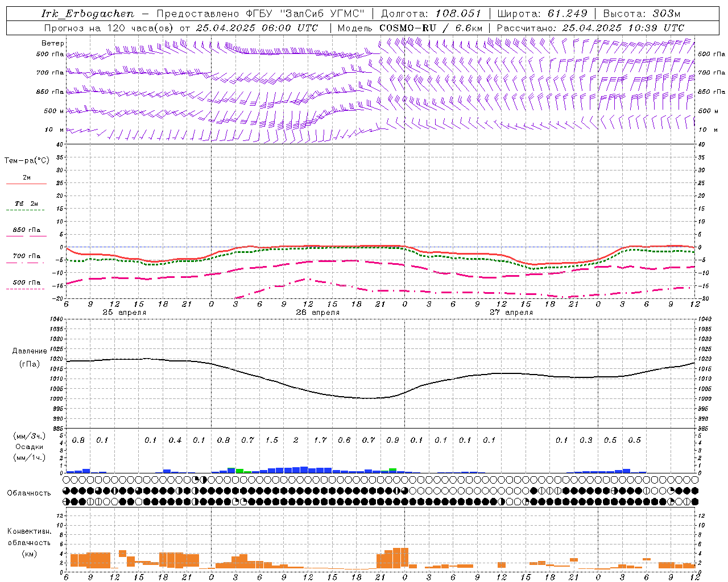Screen dimensions: 728x582
Task: Click the Тем-ра(°C) axis title
Action: tap(27, 161)
